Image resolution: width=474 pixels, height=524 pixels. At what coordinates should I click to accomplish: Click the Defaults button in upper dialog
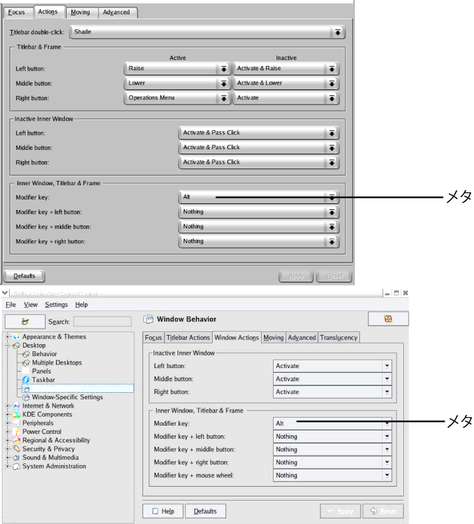click(x=24, y=276)
